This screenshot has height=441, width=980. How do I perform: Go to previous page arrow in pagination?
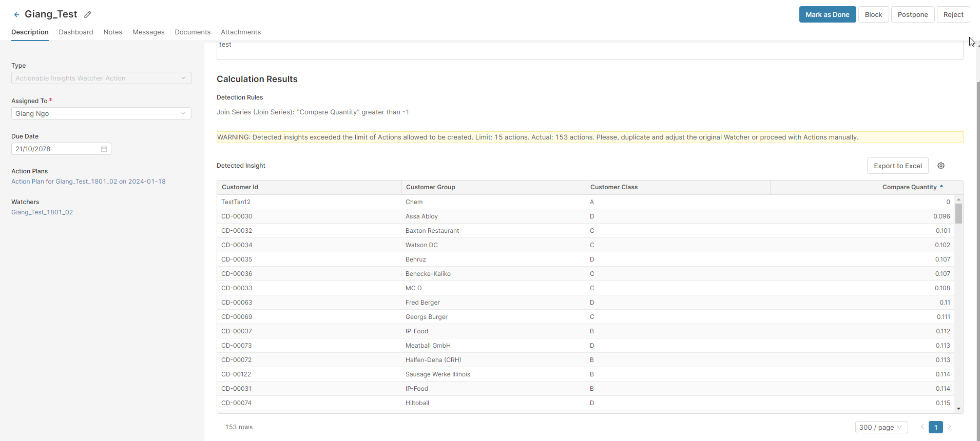(x=922, y=427)
